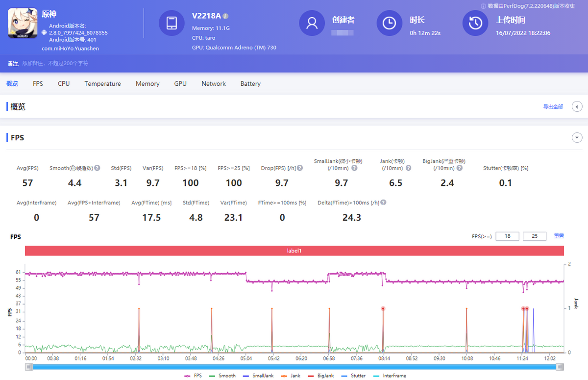The image size is (588, 380).
Task: Click the info icon next to V2218A
Action: tap(224, 16)
